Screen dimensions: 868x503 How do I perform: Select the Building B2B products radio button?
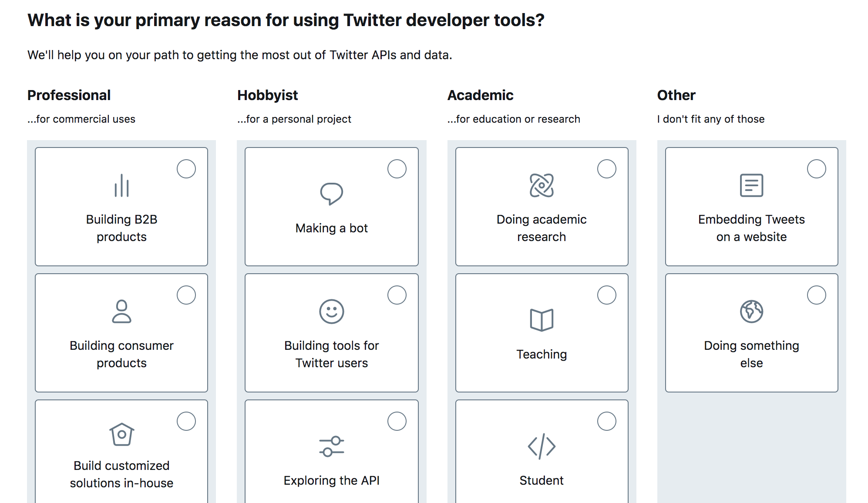pyautogui.click(x=186, y=169)
